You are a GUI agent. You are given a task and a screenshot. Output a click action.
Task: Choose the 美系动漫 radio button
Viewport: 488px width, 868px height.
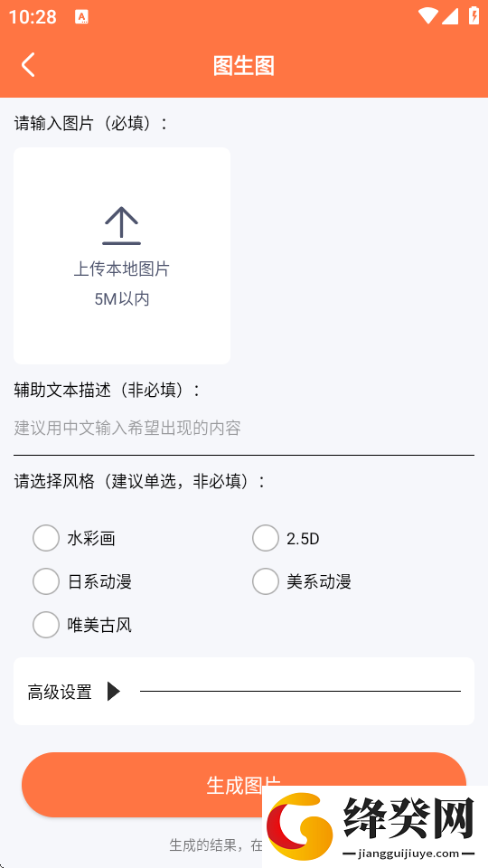[x=266, y=581]
